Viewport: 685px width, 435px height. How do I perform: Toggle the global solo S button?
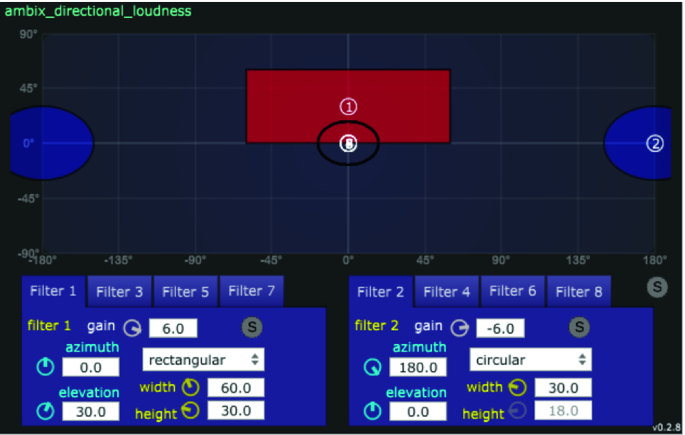656,288
